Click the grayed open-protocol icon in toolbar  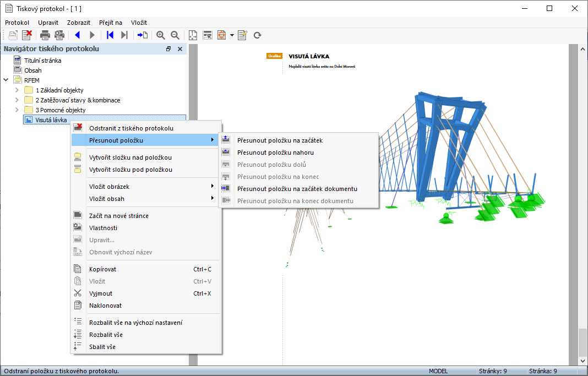(12, 35)
